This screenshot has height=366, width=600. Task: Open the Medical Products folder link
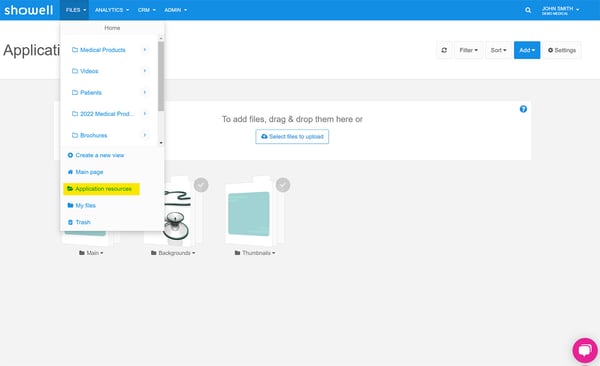(x=103, y=50)
